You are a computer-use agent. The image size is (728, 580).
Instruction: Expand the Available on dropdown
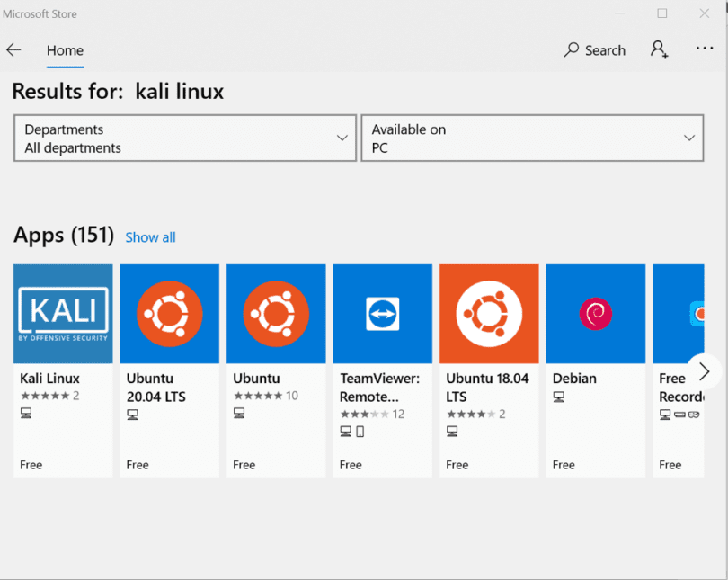[x=532, y=138]
